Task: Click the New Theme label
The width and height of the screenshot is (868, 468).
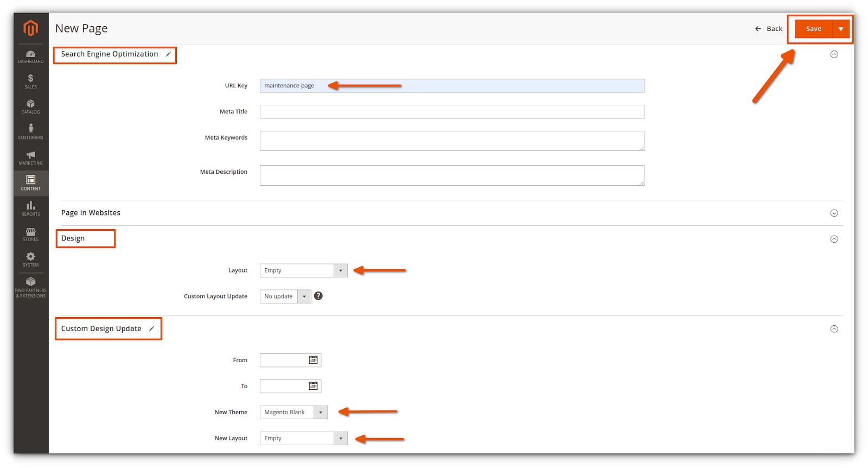Action: click(x=231, y=413)
